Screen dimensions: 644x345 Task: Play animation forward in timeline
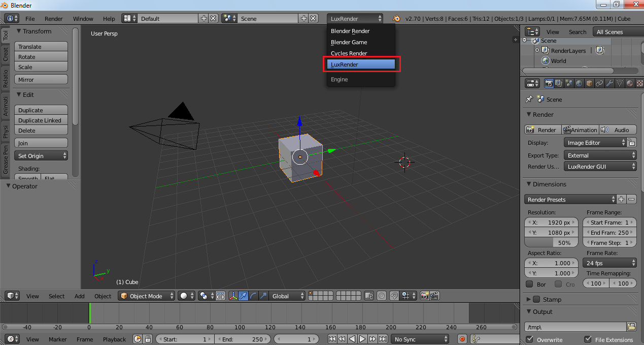pyautogui.click(x=362, y=339)
